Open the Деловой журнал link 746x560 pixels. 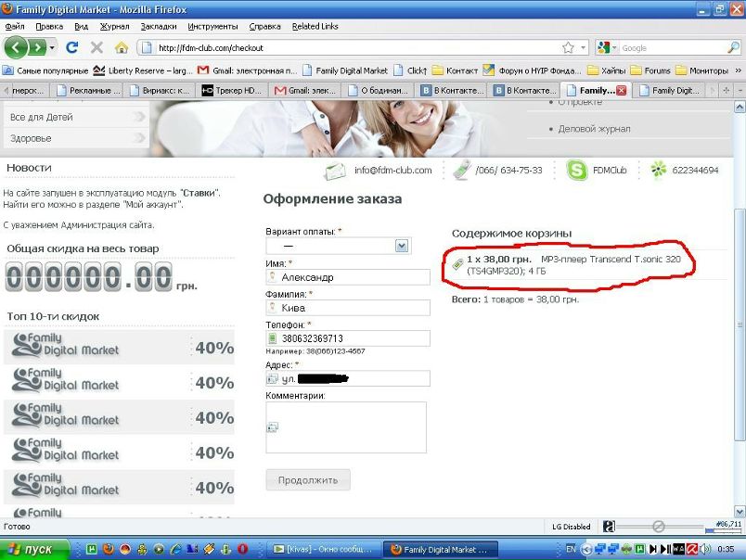(594, 129)
